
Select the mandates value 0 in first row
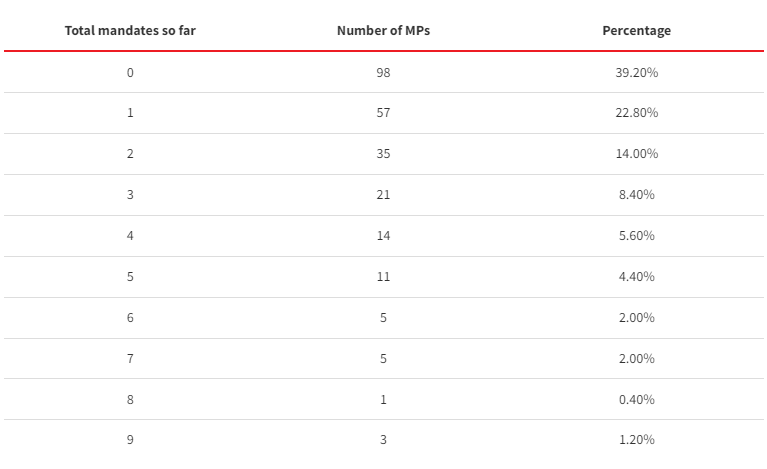(130, 72)
